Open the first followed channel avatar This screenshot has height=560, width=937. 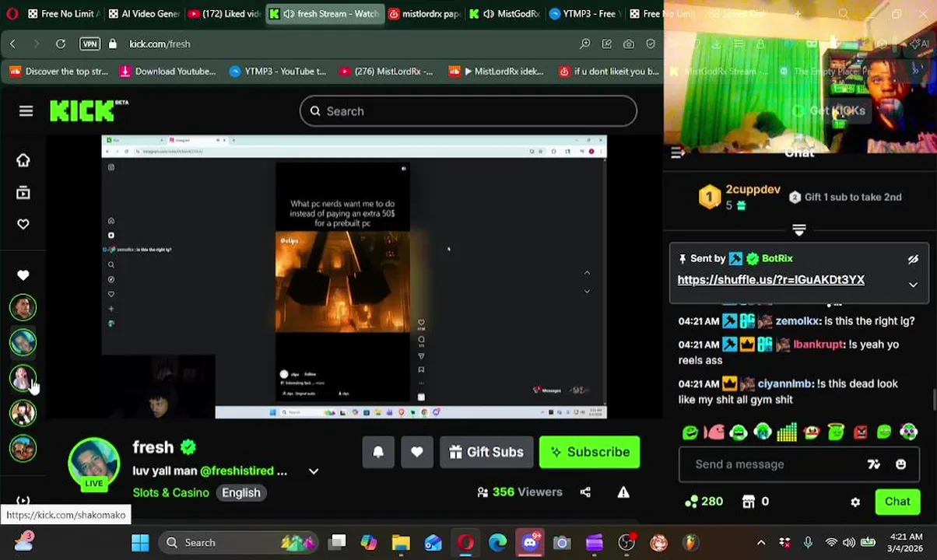[23, 308]
